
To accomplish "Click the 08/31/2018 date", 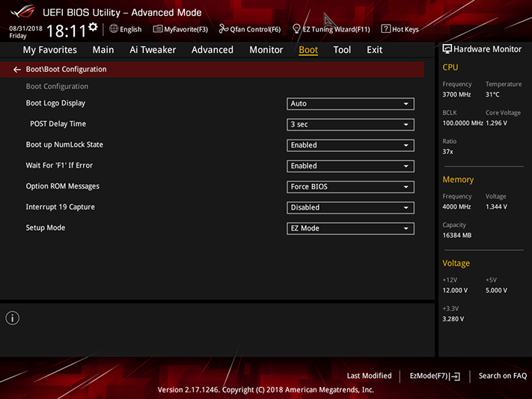I will (x=25, y=28).
